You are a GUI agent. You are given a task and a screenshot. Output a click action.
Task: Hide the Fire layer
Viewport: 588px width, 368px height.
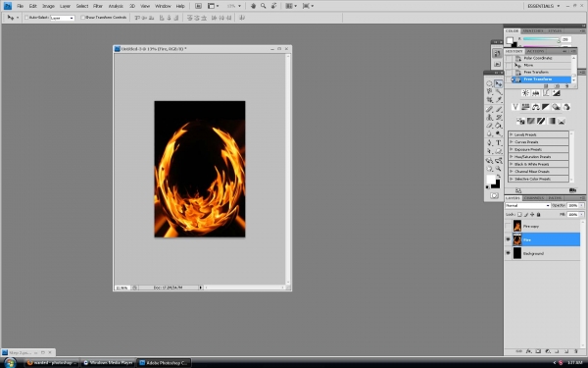(x=508, y=239)
